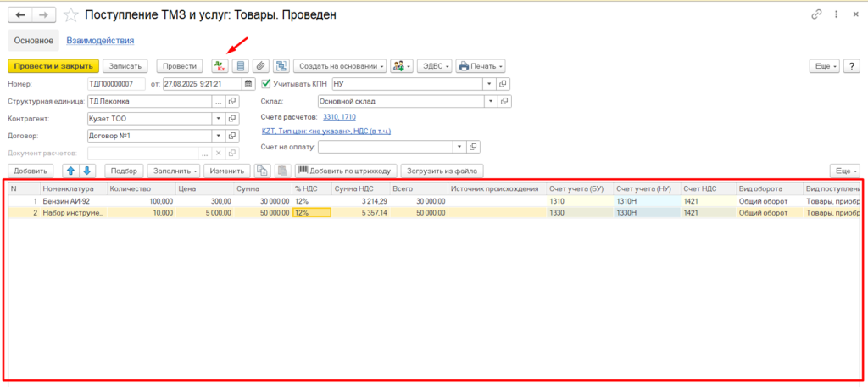
Task: Copy the document link with the chain icon
Action: [816, 15]
